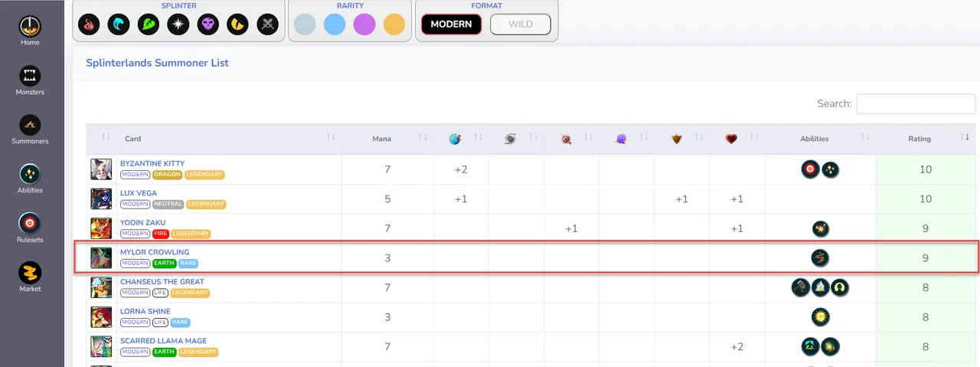Click Lorna Shine's divine shield ability icon
The image size is (980, 367).
click(x=821, y=317)
